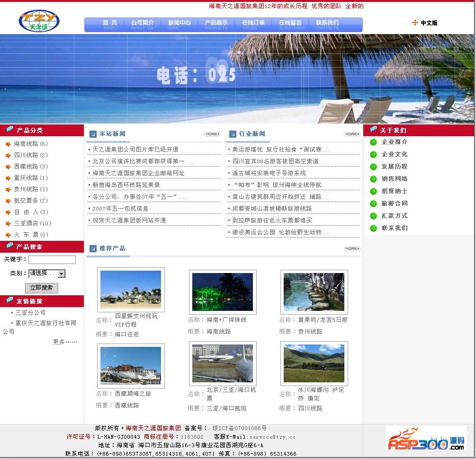Image resolution: width=476 pixels, height=459 pixels.
Task: Click the 关键字 keyword input field
Action: tap(52, 260)
